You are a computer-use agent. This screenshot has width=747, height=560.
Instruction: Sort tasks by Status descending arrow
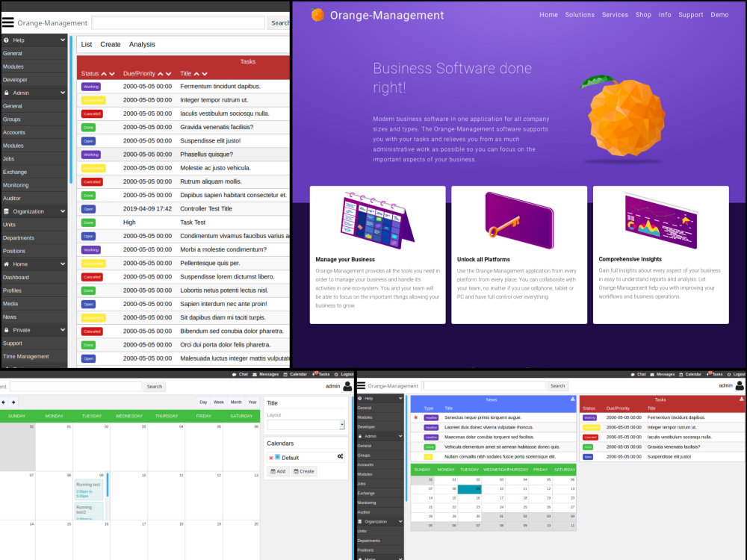(x=112, y=74)
